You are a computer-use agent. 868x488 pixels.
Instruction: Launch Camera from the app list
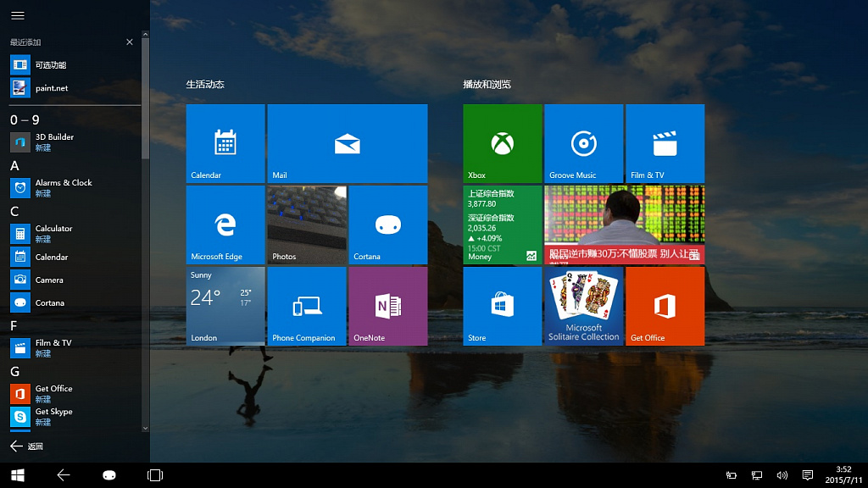[x=75, y=280]
